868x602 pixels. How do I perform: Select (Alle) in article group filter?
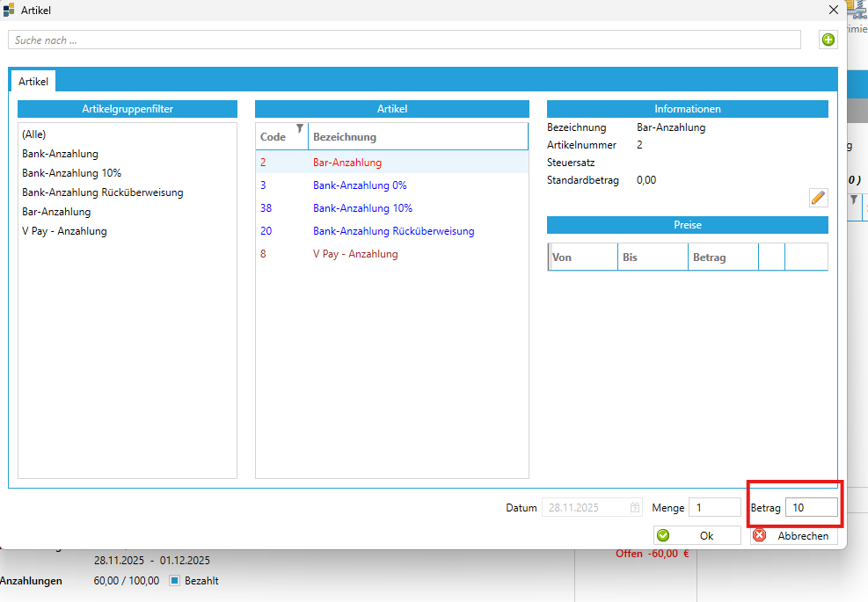tap(34, 134)
